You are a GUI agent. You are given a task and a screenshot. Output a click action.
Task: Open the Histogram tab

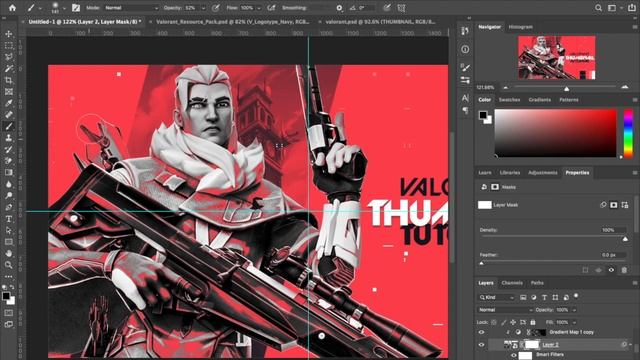pyautogui.click(x=520, y=27)
